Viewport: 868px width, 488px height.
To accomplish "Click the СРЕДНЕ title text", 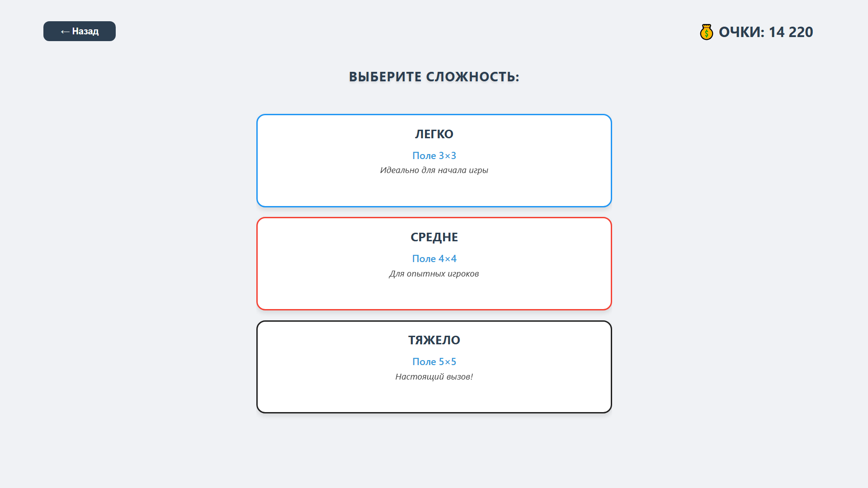I will pos(434,237).
